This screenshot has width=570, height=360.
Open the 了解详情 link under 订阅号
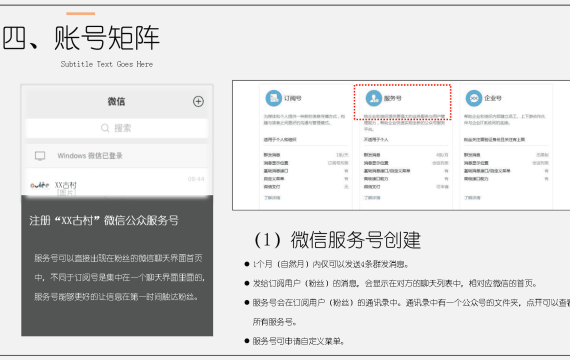(272, 198)
